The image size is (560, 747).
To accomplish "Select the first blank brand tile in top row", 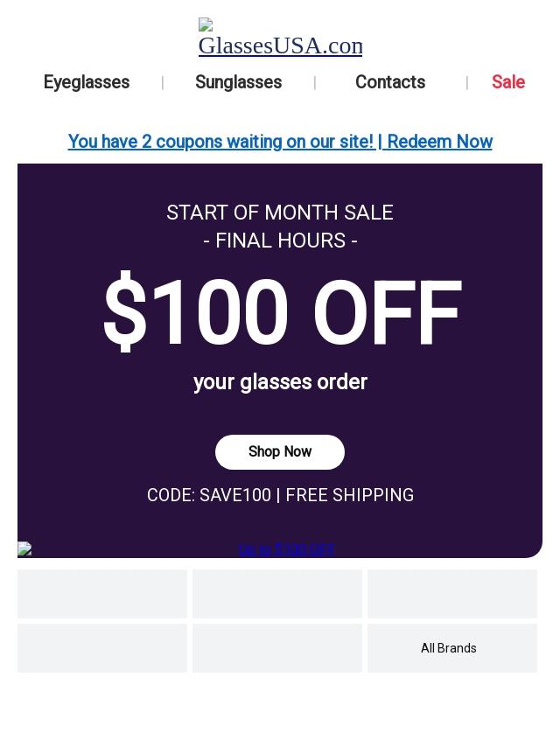I will [102, 594].
